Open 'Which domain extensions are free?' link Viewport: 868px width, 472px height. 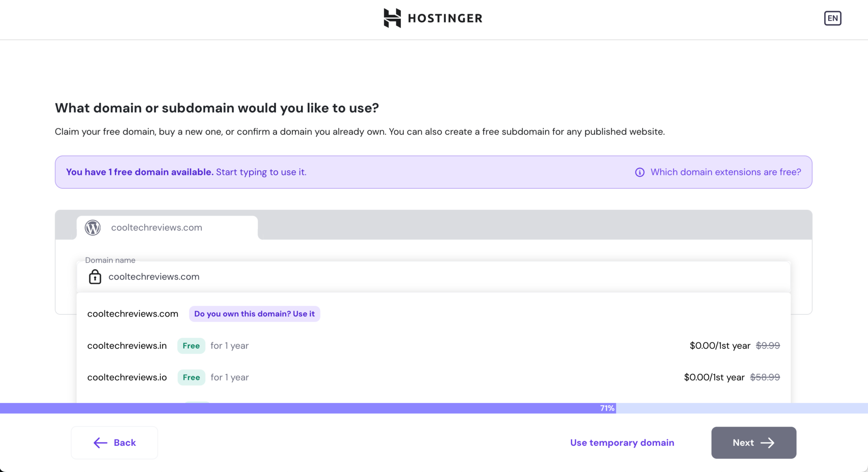(x=726, y=172)
